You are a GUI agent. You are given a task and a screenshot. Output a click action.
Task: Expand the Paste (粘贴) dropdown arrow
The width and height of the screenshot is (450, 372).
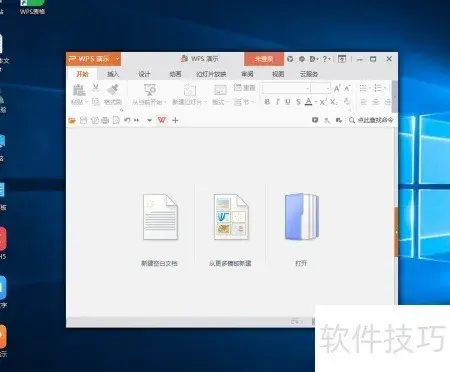click(86, 102)
